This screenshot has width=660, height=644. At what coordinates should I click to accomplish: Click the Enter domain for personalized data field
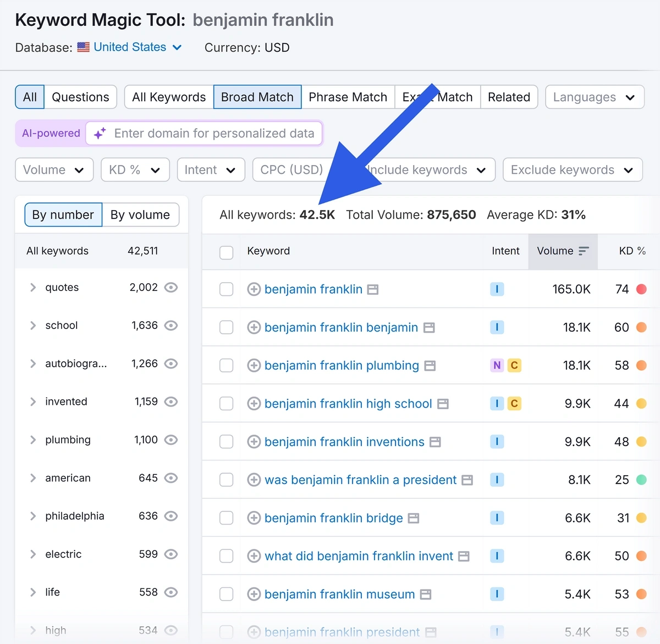(214, 134)
